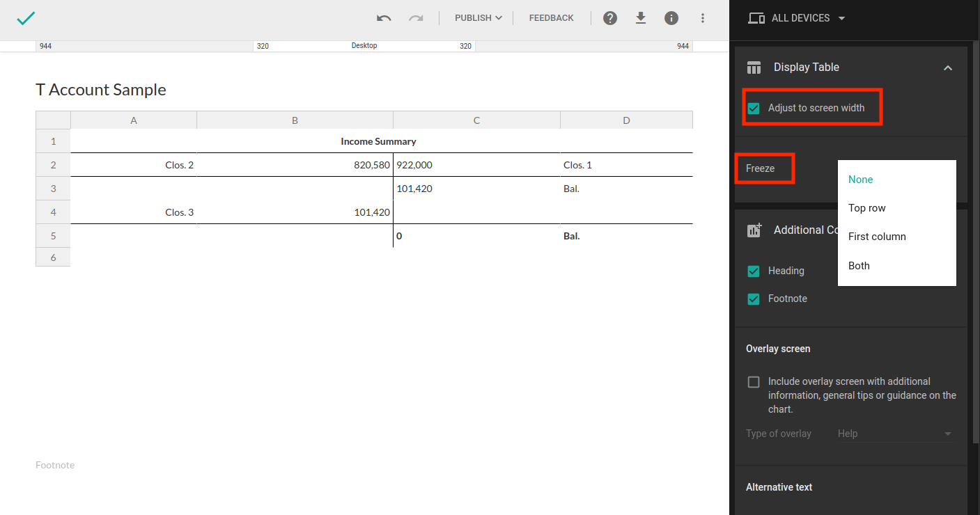Open the three-dot more options menu

702,18
